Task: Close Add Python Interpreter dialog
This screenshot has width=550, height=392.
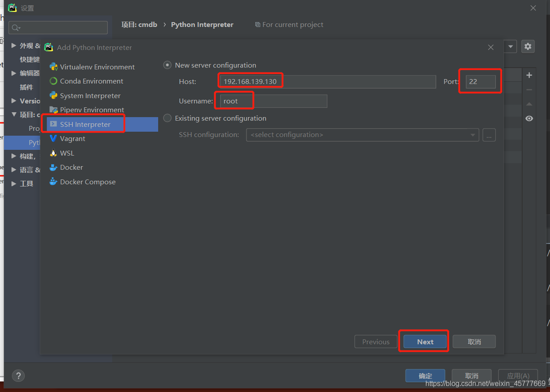Action: [x=491, y=47]
